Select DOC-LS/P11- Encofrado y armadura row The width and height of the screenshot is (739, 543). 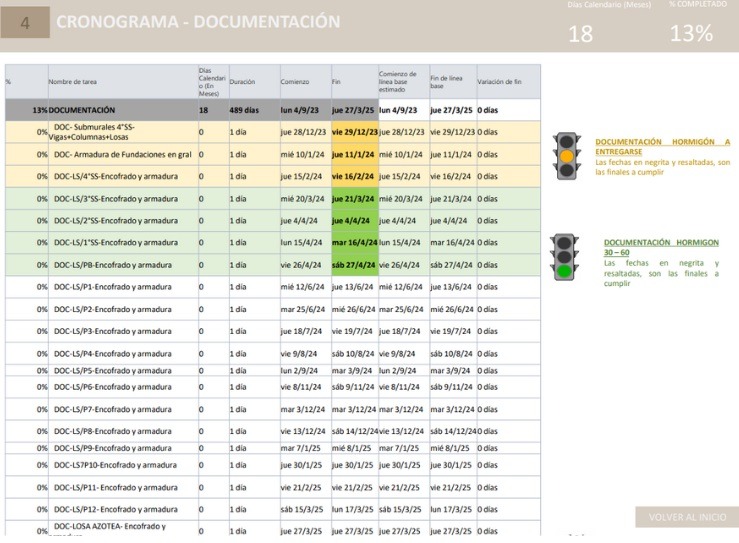coord(273,487)
